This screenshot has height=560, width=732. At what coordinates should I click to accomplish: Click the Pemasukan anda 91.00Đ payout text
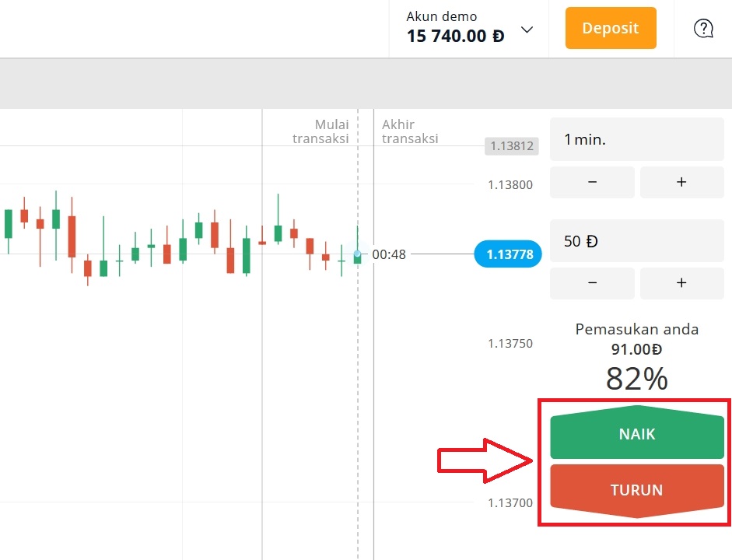point(636,339)
